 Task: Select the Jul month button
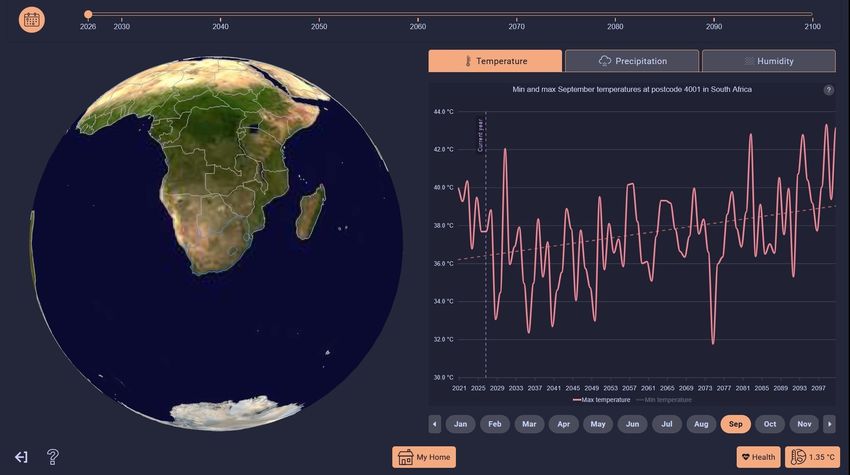click(667, 424)
